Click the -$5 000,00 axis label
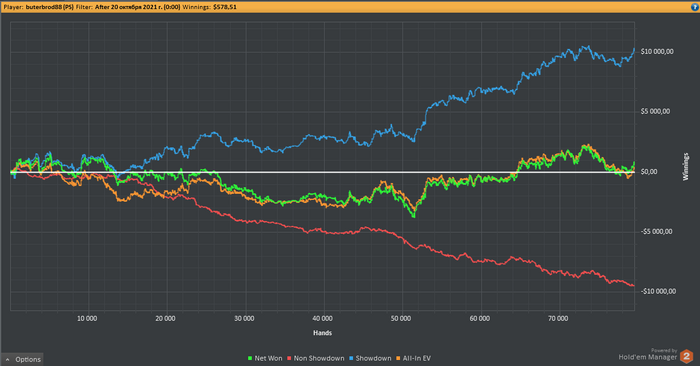The width and height of the screenshot is (700, 366). tap(656, 232)
